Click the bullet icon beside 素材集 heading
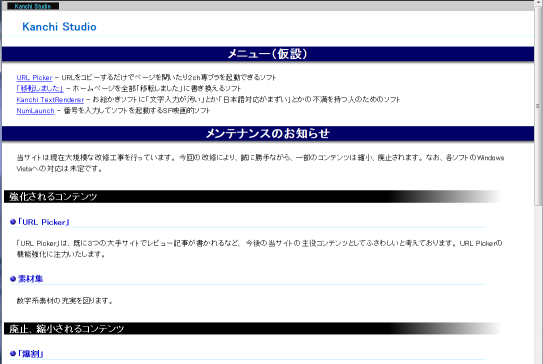Viewport: 543px width, 364px height. tap(13, 279)
